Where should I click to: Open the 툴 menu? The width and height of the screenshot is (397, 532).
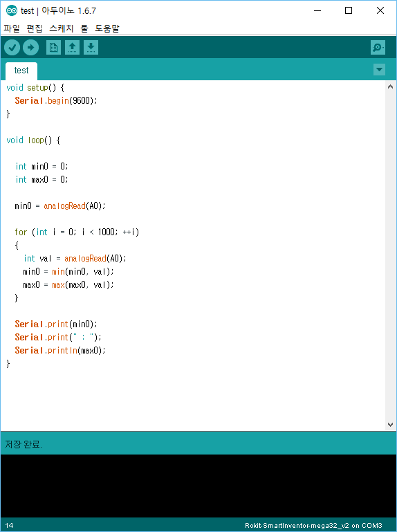click(x=84, y=28)
